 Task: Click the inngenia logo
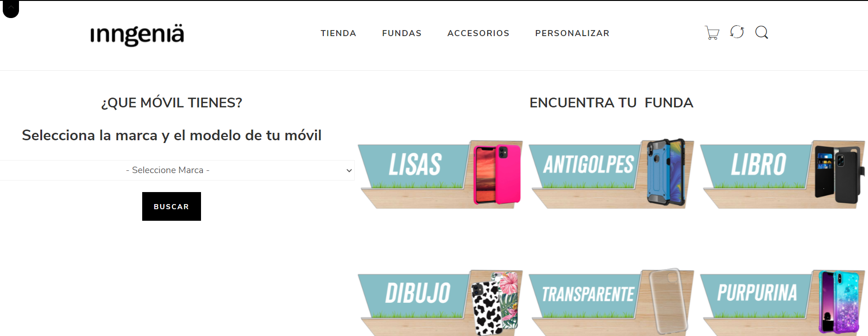(137, 35)
